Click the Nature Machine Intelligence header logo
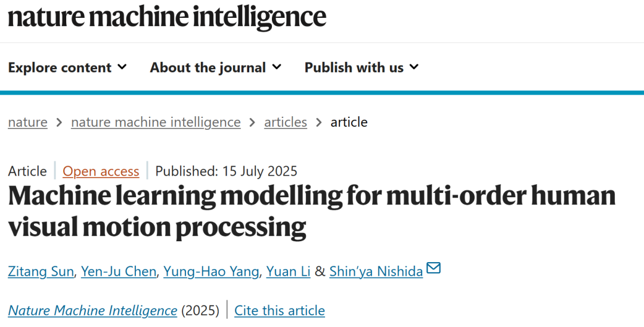The width and height of the screenshot is (644, 327). (x=167, y=17)
